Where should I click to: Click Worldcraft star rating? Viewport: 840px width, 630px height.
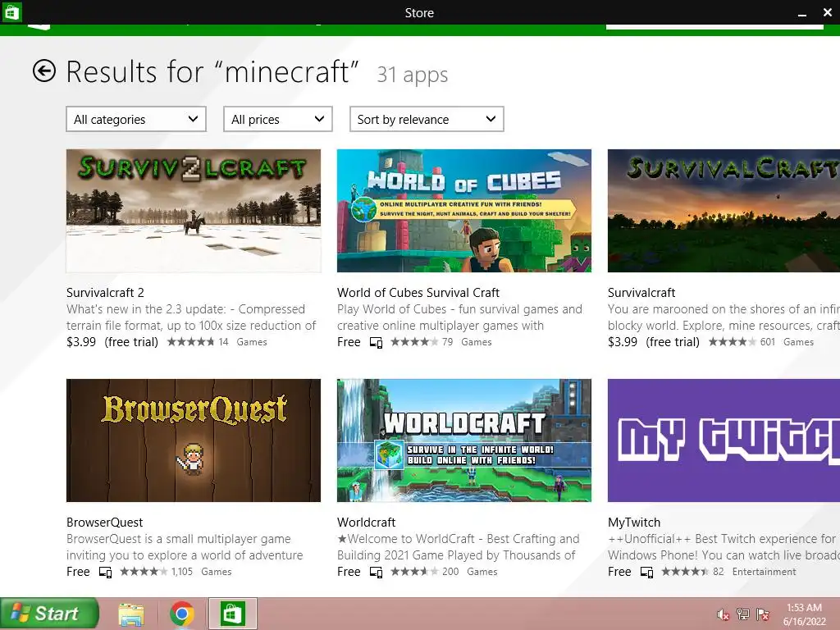pyautogui.click(x=414, y=572)
